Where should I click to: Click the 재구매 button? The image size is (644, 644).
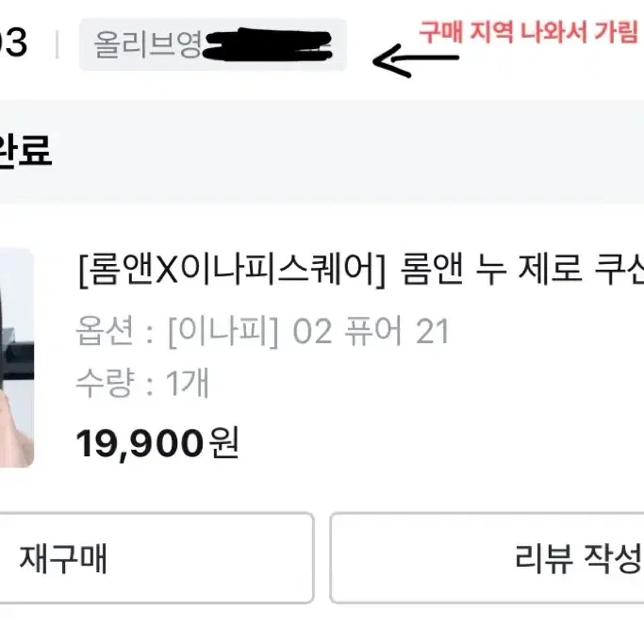(x=156, y=558)
